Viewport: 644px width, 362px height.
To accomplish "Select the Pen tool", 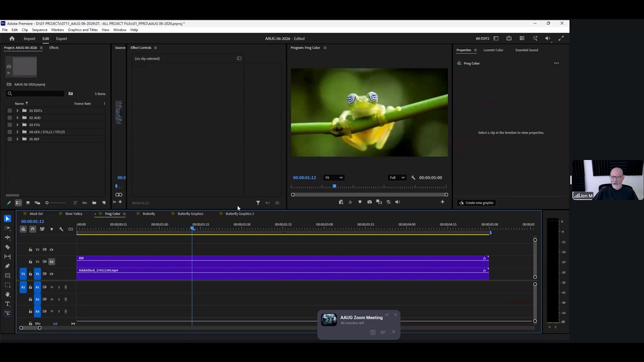I will click(x=8, y=266).
